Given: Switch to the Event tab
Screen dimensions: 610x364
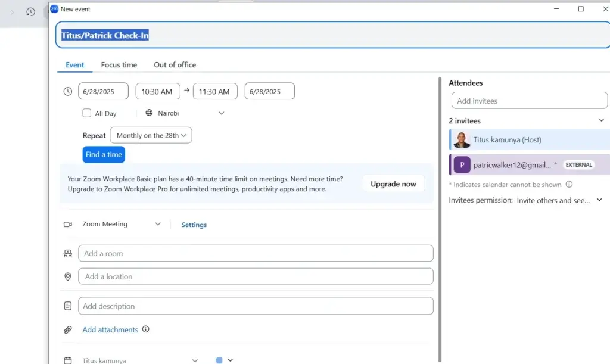Looking at the screenshot, I should tap(74, 65).
